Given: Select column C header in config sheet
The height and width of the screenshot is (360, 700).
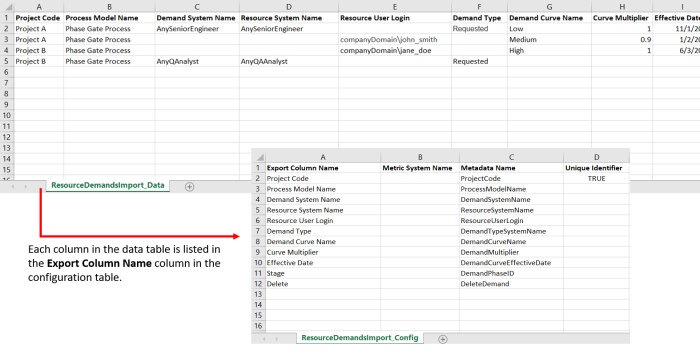Looking at the screenshot, I should (x=511, y=157).
